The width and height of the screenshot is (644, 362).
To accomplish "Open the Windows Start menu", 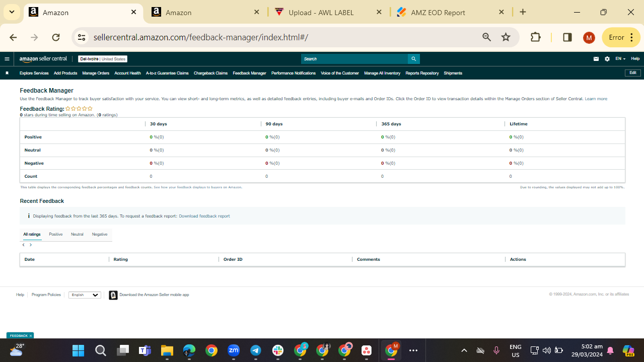I will coord(78,350).
